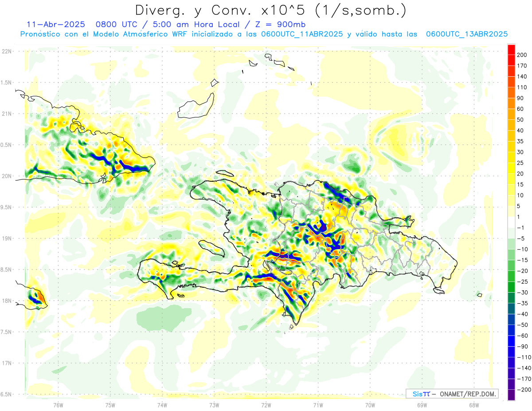The height and width of the screenshot is (411, 532).
Task: Select the date text '11-Abr-2025'
Action: pos(55,24)
